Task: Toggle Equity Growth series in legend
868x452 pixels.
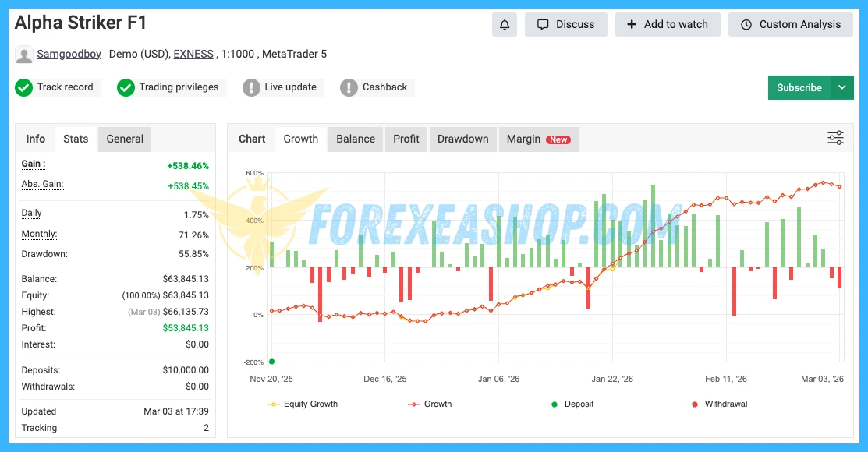Action: 303,404
